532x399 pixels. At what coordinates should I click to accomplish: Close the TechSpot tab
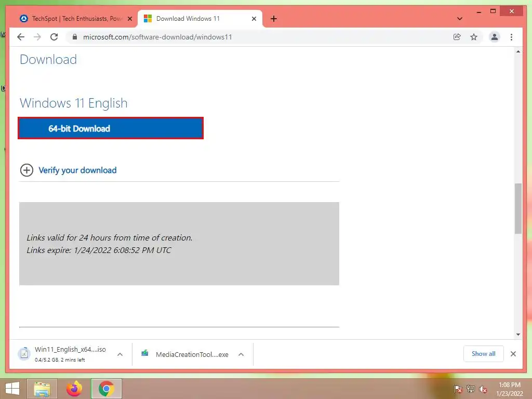pos(129,19)
